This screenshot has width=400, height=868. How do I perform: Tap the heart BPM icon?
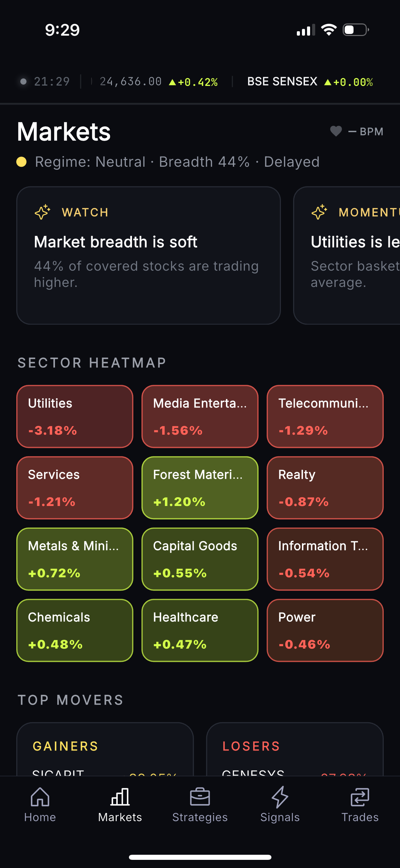(x=336, y=131)
